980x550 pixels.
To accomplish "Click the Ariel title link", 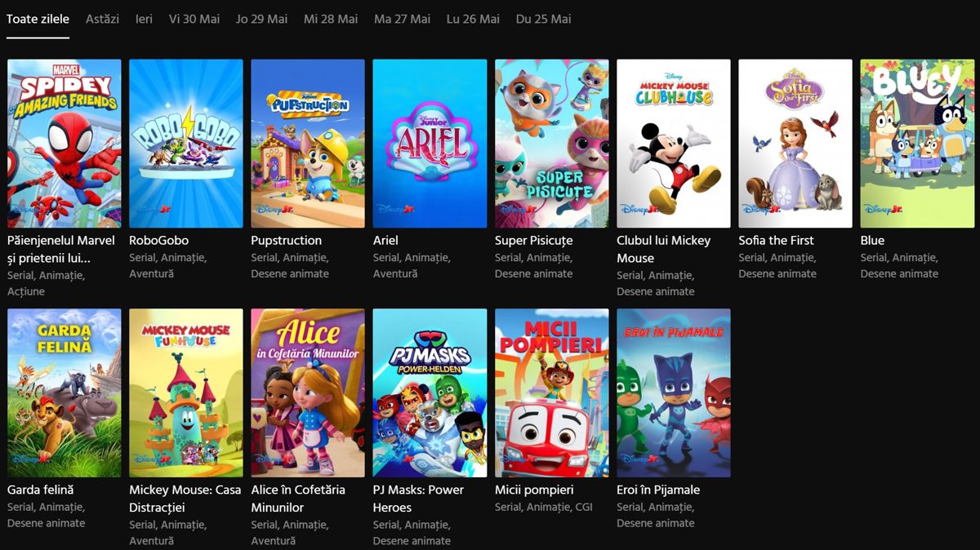I will (385, 241).
